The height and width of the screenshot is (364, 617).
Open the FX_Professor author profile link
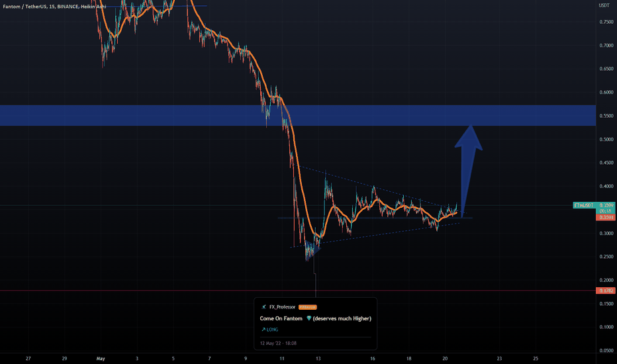[282, 307]
